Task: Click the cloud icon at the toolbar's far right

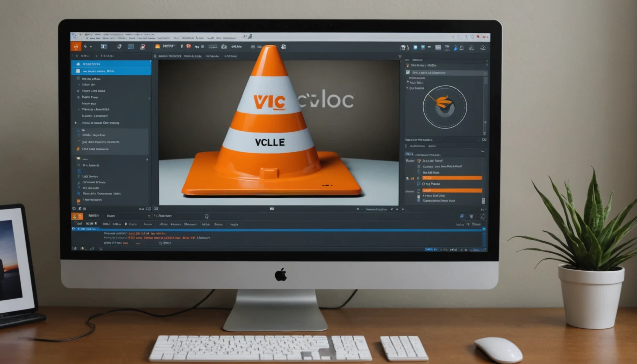Action: click(x=483, y=48)
